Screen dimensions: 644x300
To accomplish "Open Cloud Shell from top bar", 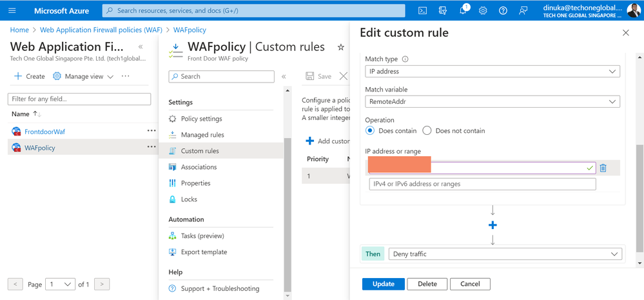I will (x=422, y=11).
